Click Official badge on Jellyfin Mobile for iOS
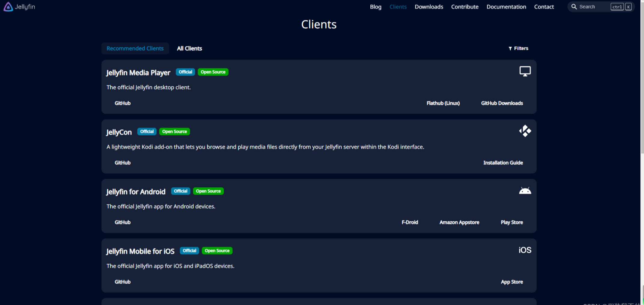Image resolution: width=644 pixels, height=305 pixels. (189, 251)
